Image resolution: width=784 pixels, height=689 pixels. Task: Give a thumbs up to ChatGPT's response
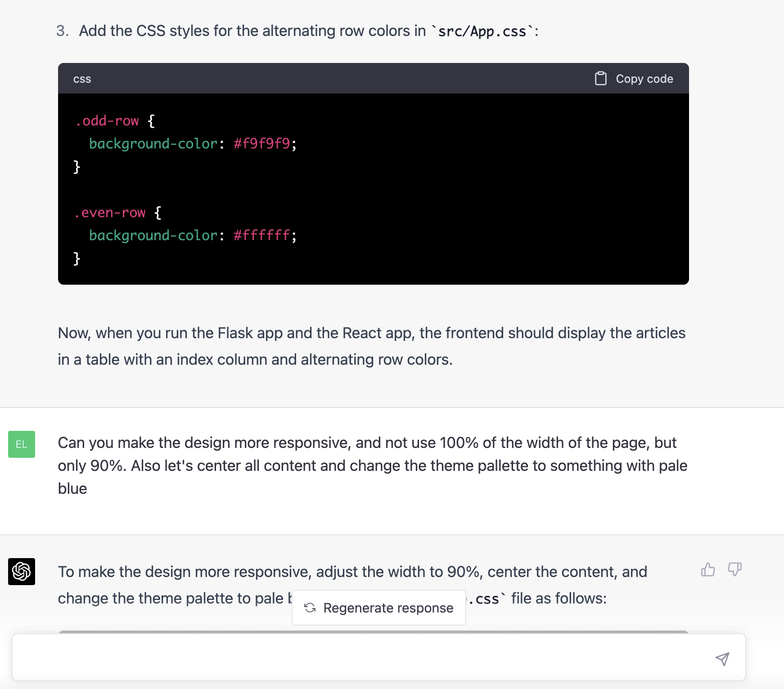707,570
